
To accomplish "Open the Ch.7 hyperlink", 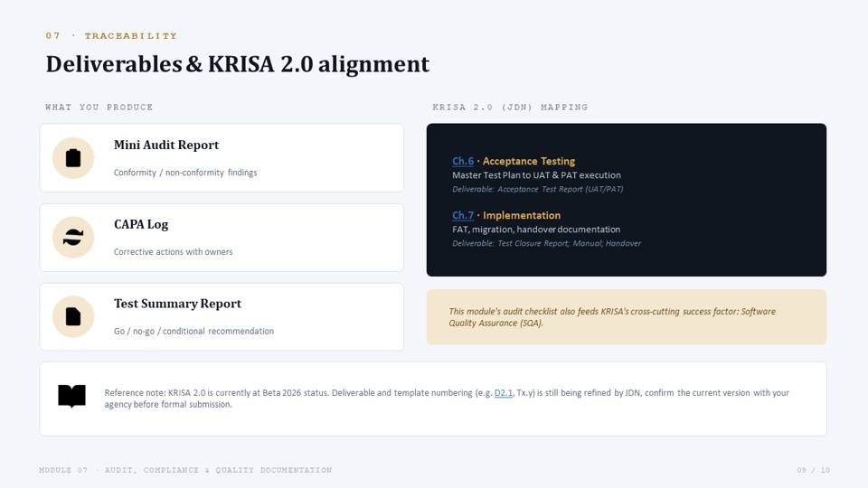I will pos(463,215).
